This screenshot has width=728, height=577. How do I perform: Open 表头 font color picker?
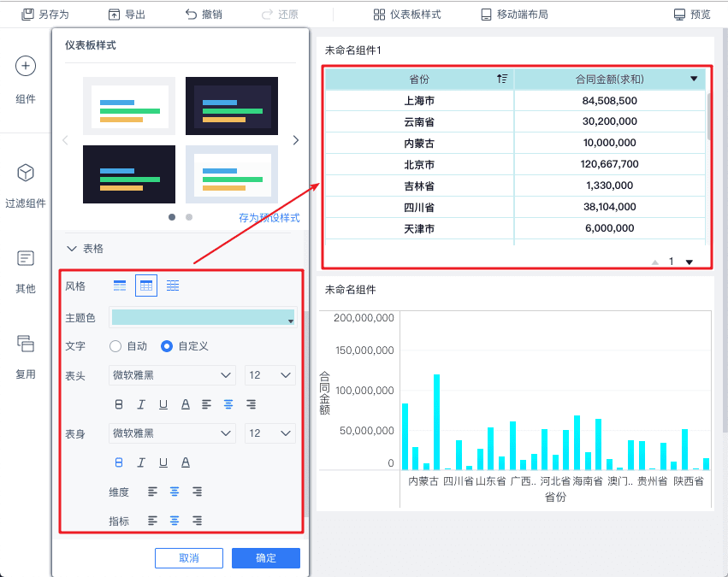pos(186,404)
